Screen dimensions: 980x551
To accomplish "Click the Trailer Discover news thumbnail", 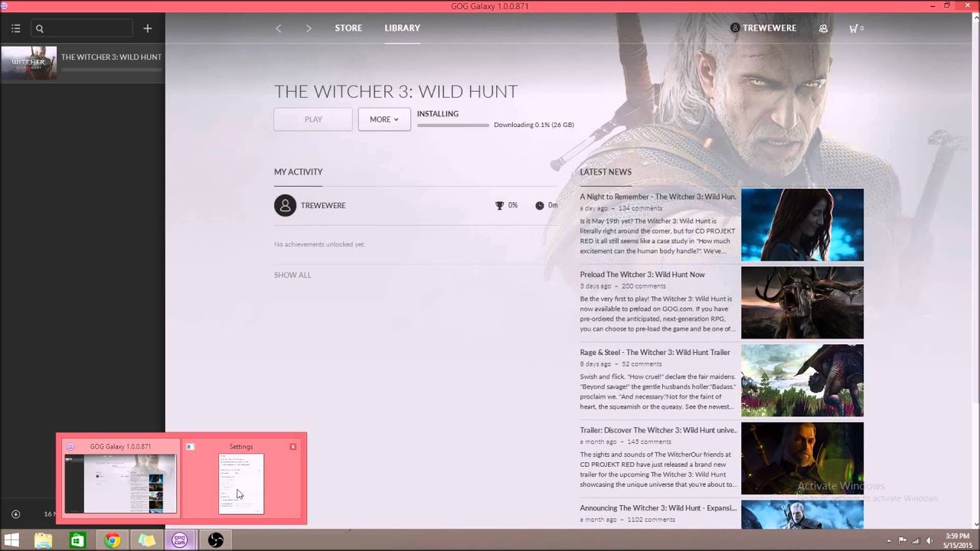I will [802, 458].
